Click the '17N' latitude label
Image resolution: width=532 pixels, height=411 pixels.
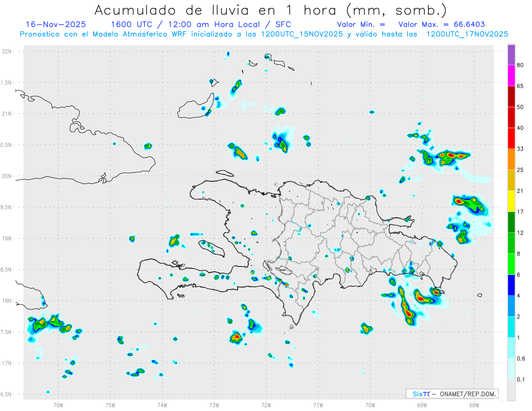pyautogui.click(x=6, y=363)
